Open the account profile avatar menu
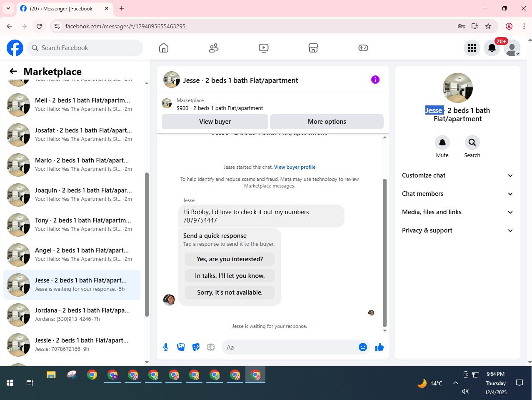Image resolution: width=532 pixels, height=400 pixels. click(x=512, y=48)
